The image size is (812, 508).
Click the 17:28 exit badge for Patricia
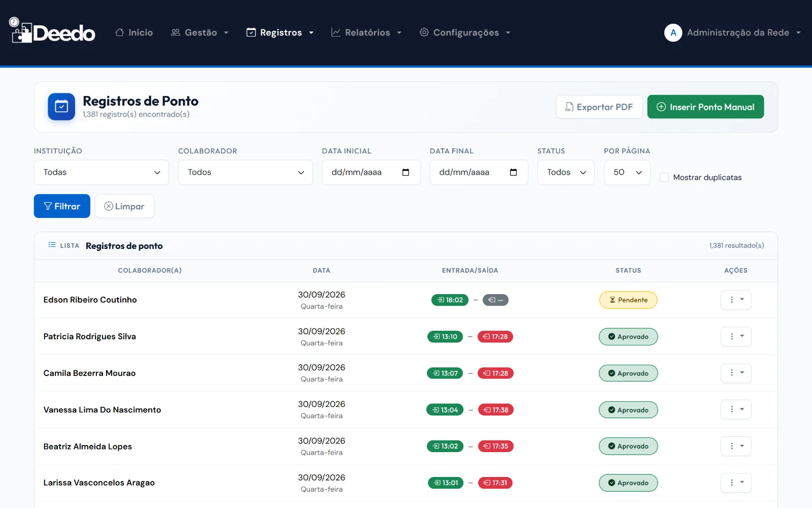(x=495, y=336)
